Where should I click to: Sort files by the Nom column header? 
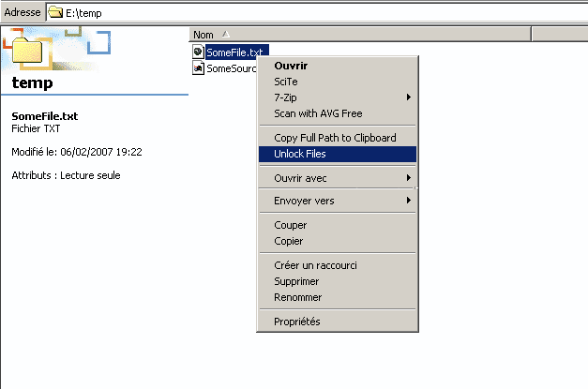360,35
